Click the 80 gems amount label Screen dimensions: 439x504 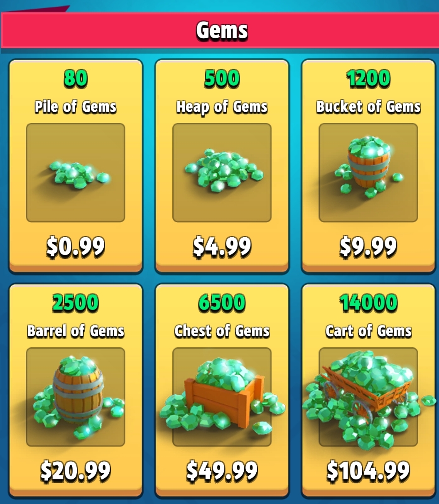pos(76,79)
